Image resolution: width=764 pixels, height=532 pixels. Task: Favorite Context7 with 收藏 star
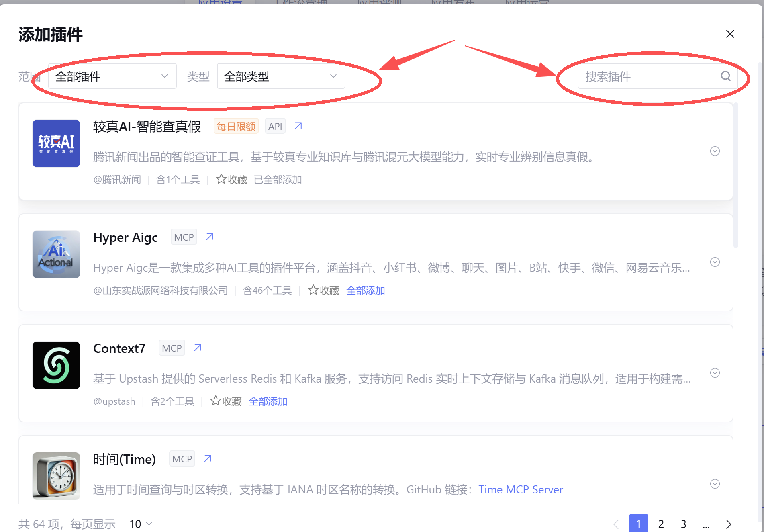pos(226,401)
